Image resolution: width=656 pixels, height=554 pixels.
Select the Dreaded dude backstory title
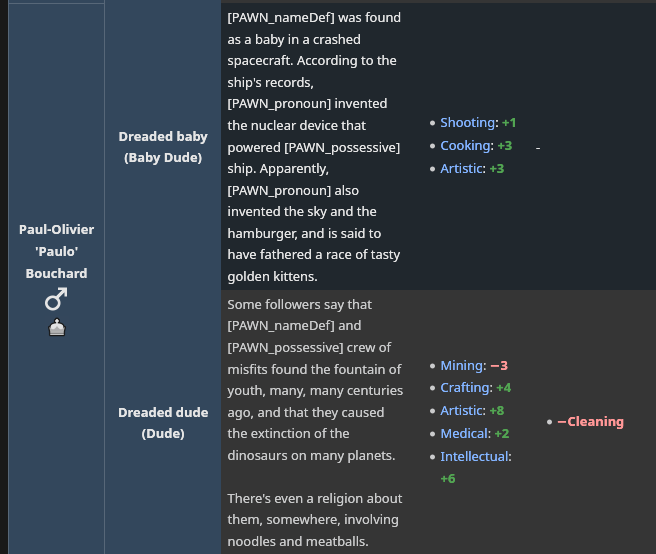(x=163, y=413)
